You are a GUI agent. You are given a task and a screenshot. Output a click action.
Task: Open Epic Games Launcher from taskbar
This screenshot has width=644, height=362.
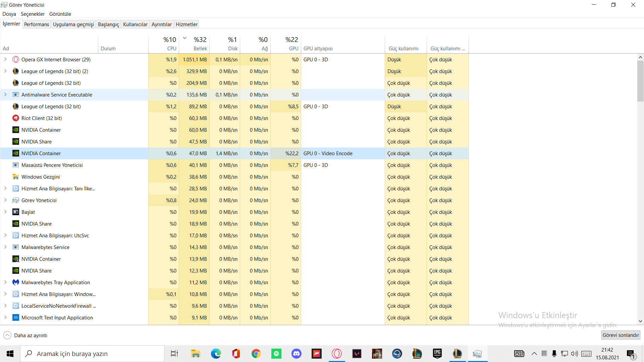coord(437,354)
